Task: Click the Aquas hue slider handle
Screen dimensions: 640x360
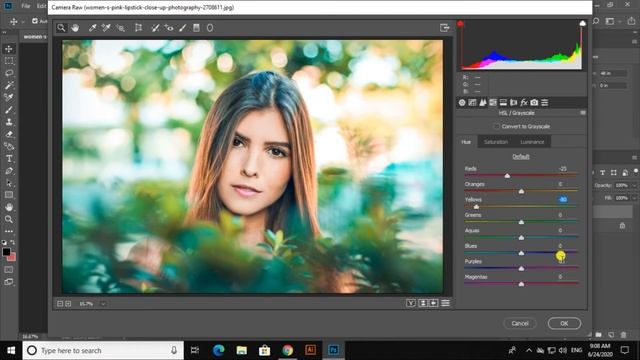Action: [521, 238]
